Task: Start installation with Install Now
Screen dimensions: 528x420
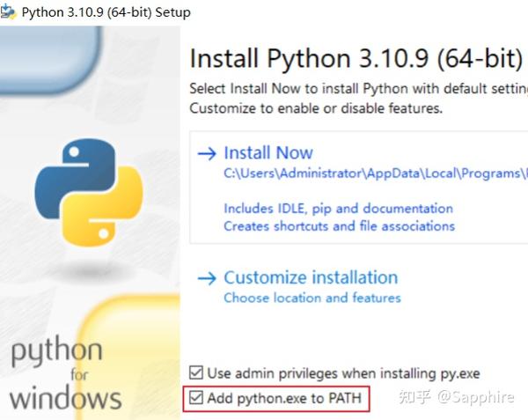Action: pos(268,153)
